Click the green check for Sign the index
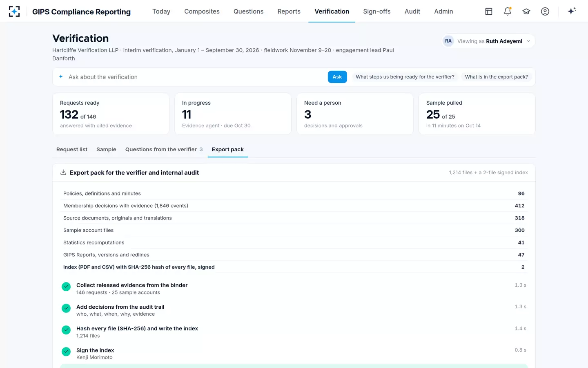Image resolution: width=588 pixels, height=368 pixels. click(x=66, y=352)
